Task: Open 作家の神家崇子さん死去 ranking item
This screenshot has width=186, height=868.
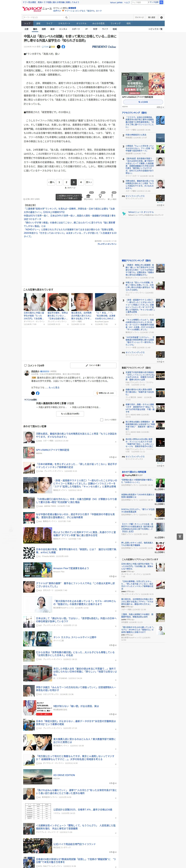Action: pos(136,135)
